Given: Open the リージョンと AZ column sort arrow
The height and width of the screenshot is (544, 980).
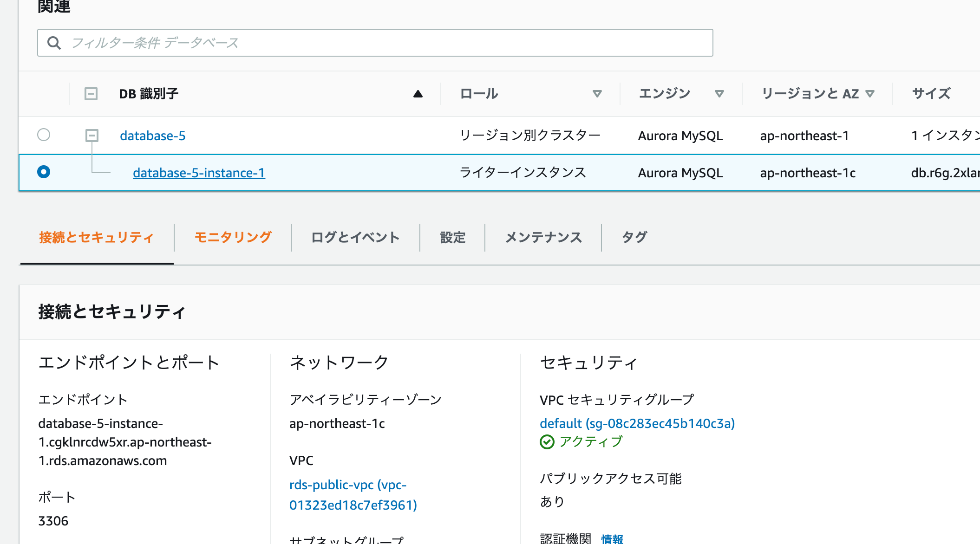Looking at the screenshot, I should 870,94.
